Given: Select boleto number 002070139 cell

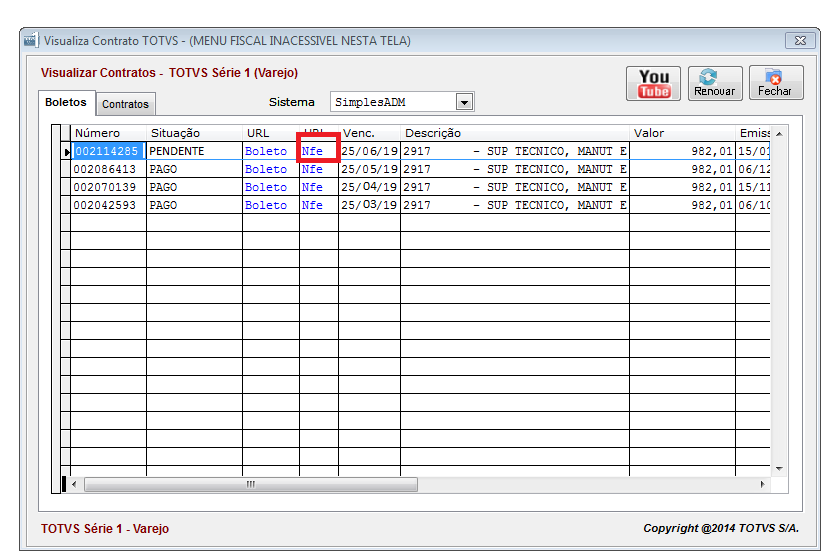Looking at the screenshot, I should click(x=108, y=187).
